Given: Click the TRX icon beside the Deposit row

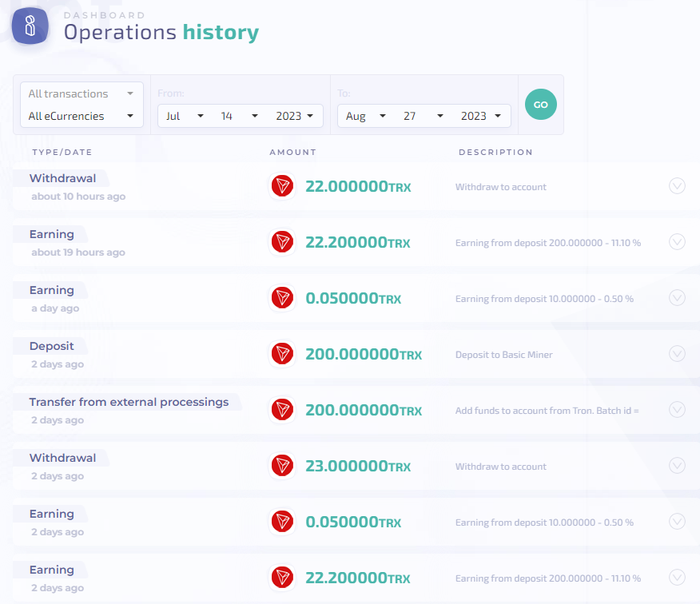Looking at the screenshot, I should point(282,354).
